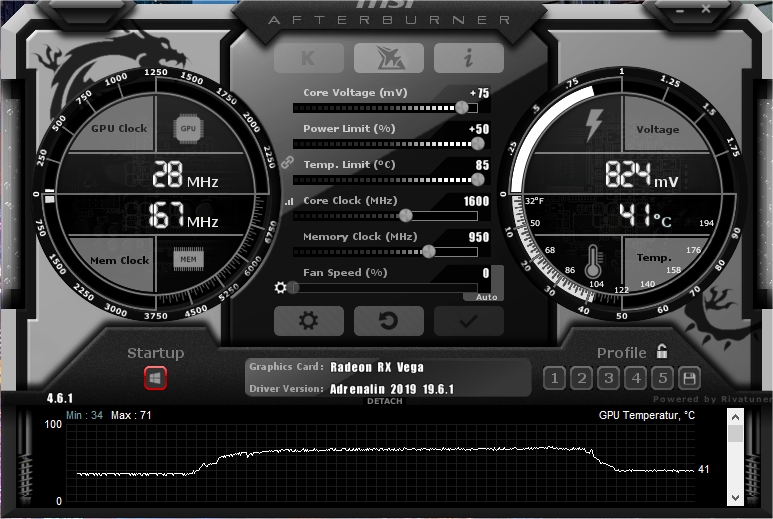773x519 pixels.
Task: Click the lightning bolt icon in voltage gauge
Action: tap(594, 125)
